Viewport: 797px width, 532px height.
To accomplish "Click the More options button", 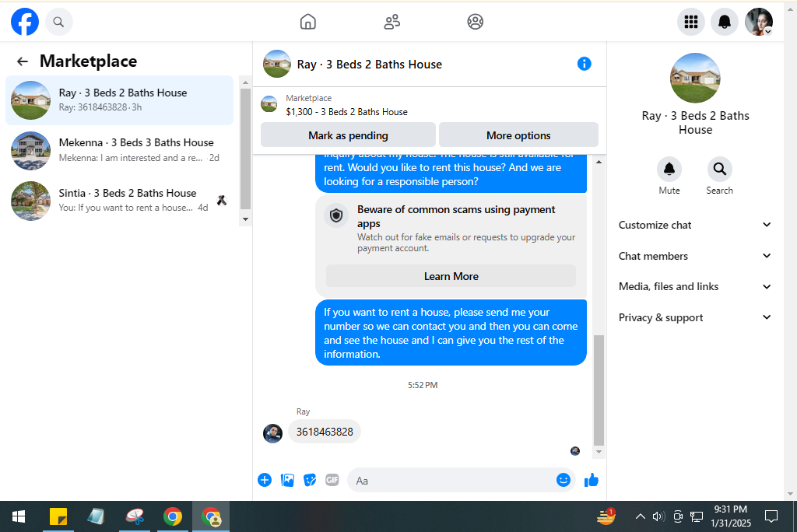I will [x=518, y=135].
